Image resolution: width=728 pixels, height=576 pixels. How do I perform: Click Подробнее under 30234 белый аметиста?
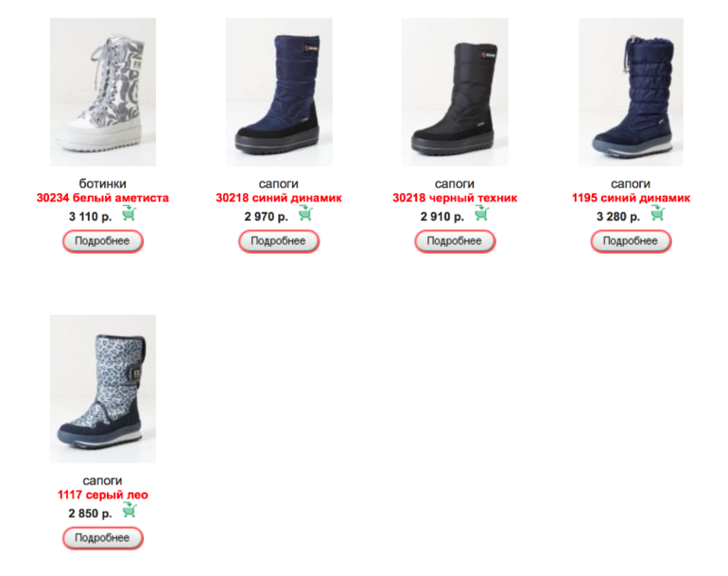pyautogui.click(x=103, y=241)
